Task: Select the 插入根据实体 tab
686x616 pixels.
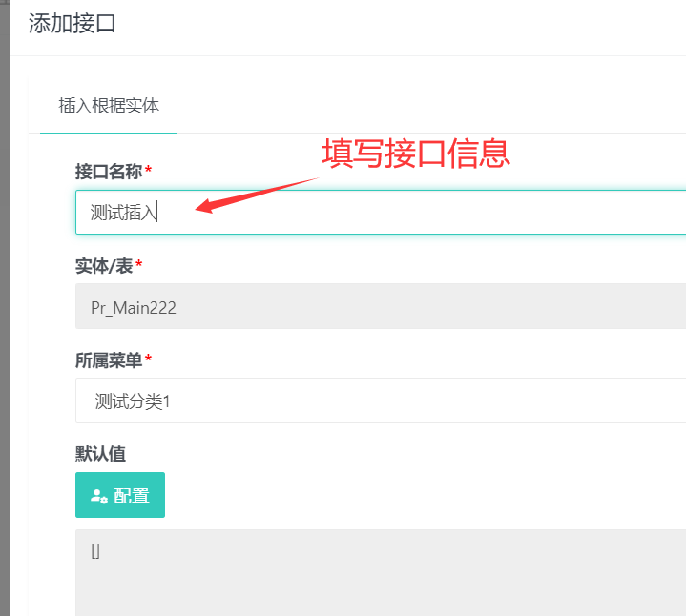Action: coord(109,106)
